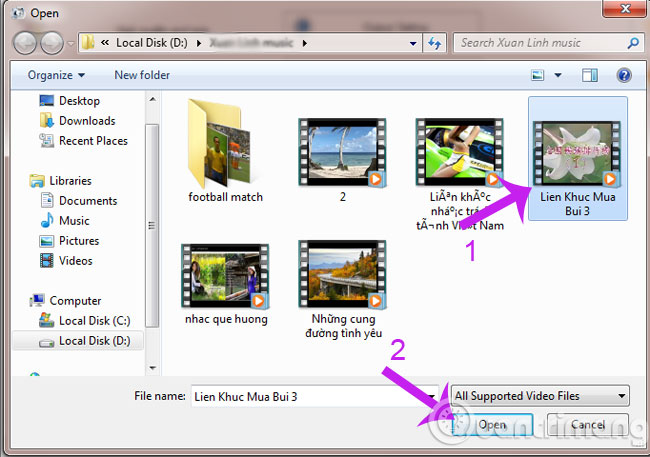Click the Change your view icon
This screenshot has width=650, height=457.
[538, 75]
